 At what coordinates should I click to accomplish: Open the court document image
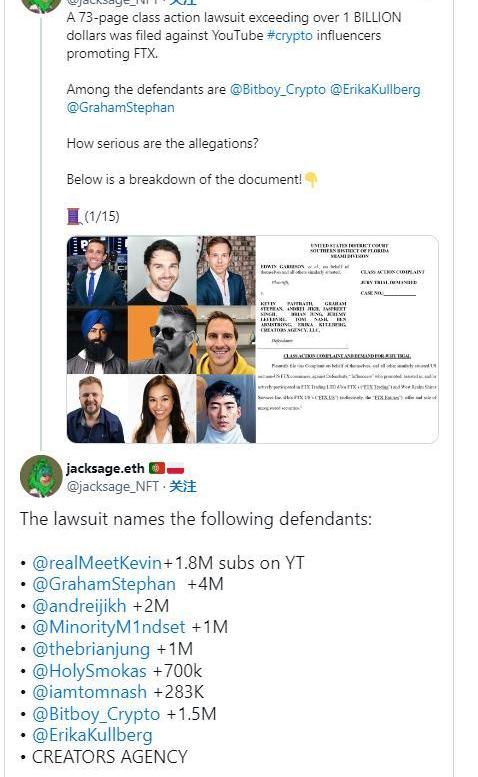pyautogui.click(x=347, y=339)
